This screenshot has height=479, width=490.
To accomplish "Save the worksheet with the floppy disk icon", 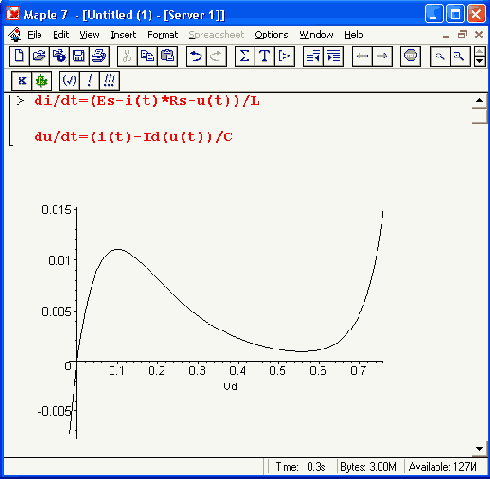I will click(79, 56).
